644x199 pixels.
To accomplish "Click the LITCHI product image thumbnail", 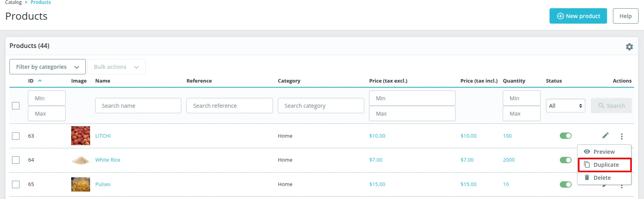I will pyautogui.click(x=81, y=136).
